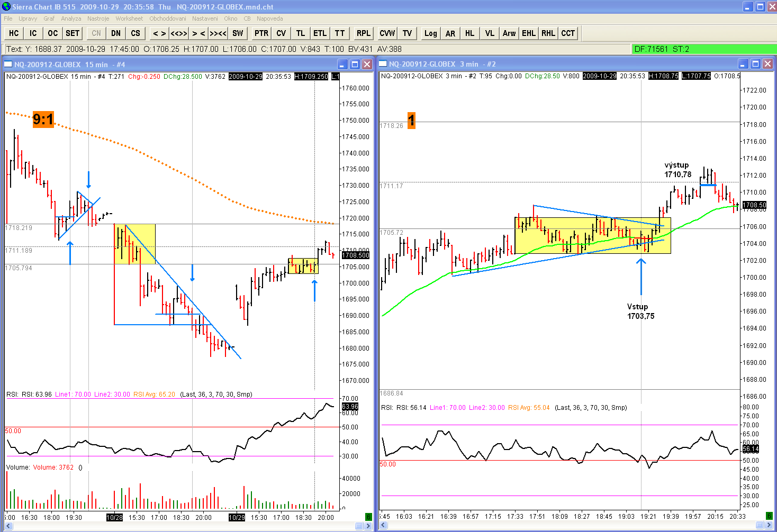777x532 pixels.
Task: Click the CCT toolbar button
Action: point(568,33)
